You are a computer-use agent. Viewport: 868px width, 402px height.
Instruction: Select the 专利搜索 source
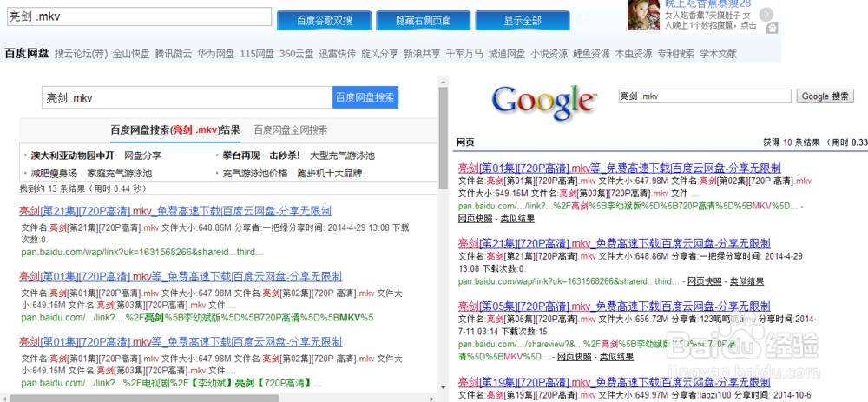tap(676, 54)
